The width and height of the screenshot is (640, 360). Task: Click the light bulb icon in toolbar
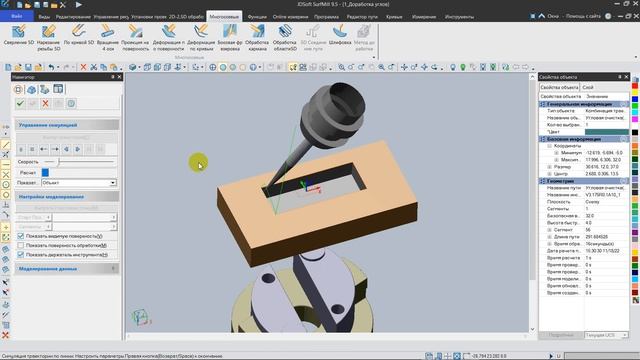click(453, 67)
